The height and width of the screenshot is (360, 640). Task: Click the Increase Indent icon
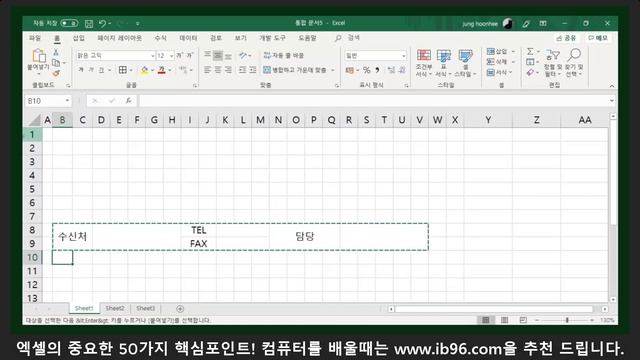point(253,70)
